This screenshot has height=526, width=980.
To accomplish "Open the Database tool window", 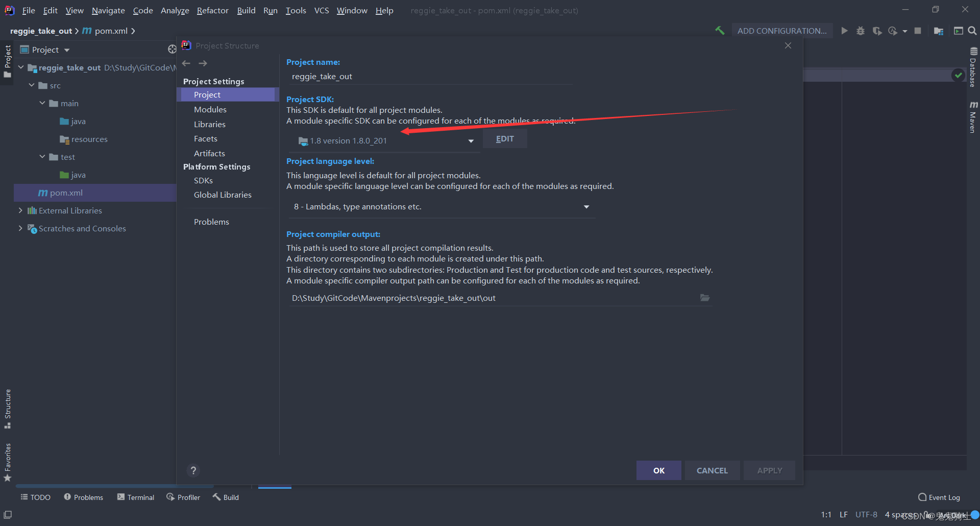I will click(x=973, y=67).
